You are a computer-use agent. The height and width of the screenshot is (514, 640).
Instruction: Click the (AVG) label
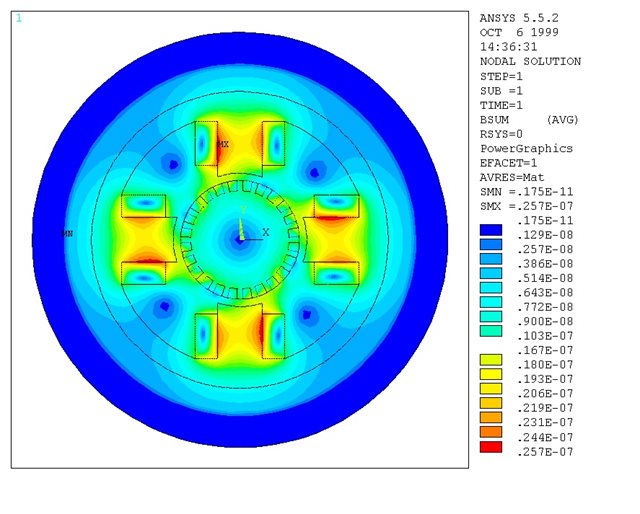click(562, 120)
